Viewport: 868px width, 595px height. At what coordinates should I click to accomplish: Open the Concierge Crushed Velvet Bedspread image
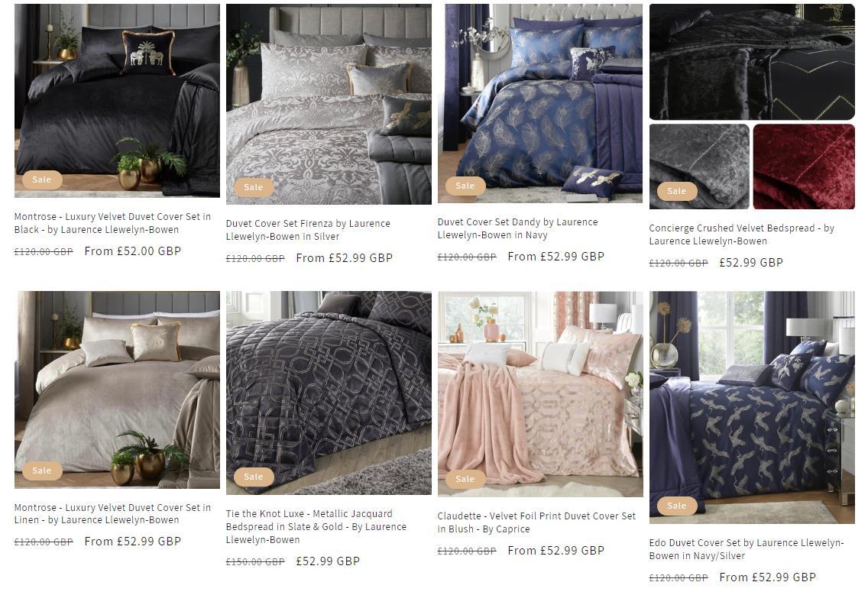[752, 106]
